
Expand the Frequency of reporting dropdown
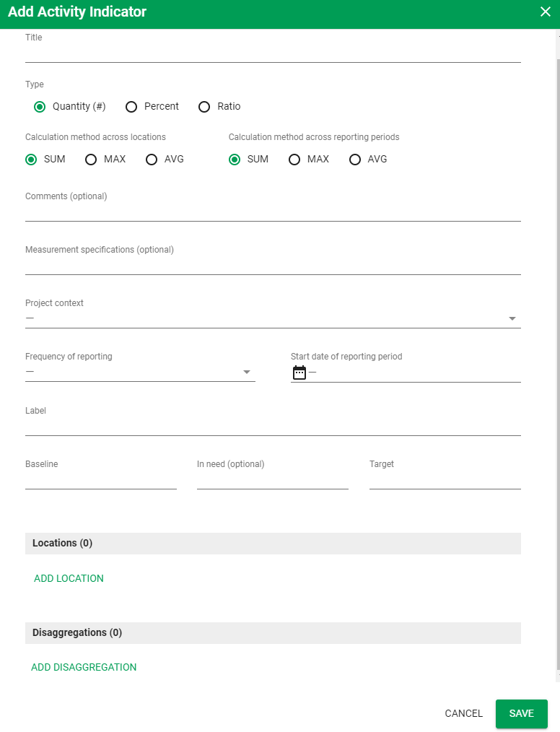coord(140,372)
